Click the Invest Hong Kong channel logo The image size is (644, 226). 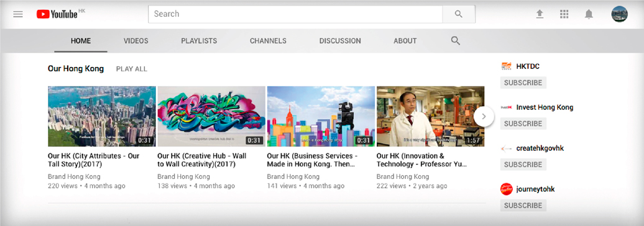pyautogui.click(x=507, y=107)
